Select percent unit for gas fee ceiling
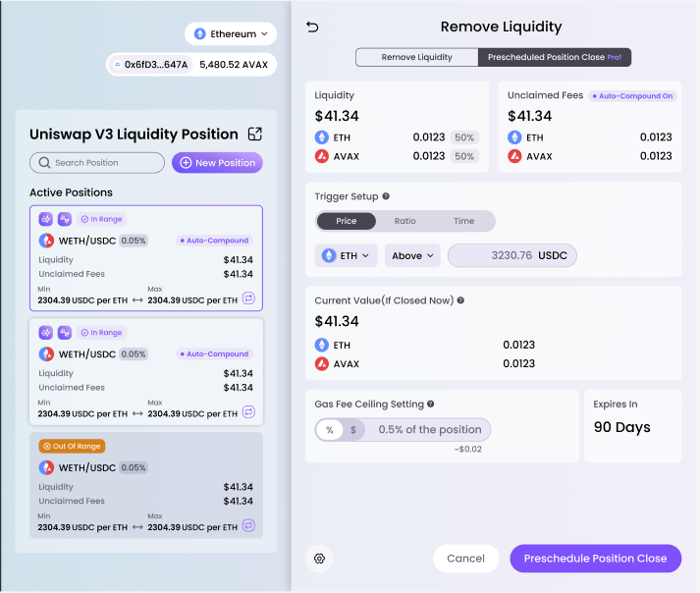 pyautogui.click(x=330, y=429)
